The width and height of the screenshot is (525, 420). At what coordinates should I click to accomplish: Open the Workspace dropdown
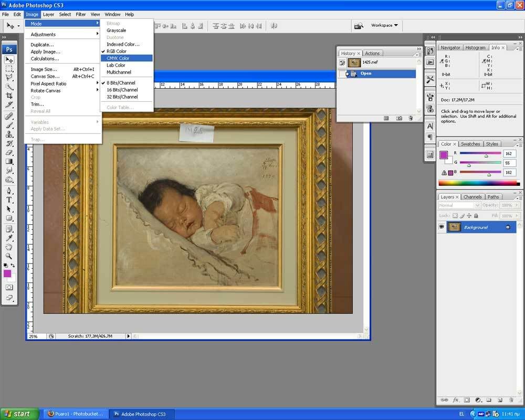pyautogui.click(x=384, y=25)
